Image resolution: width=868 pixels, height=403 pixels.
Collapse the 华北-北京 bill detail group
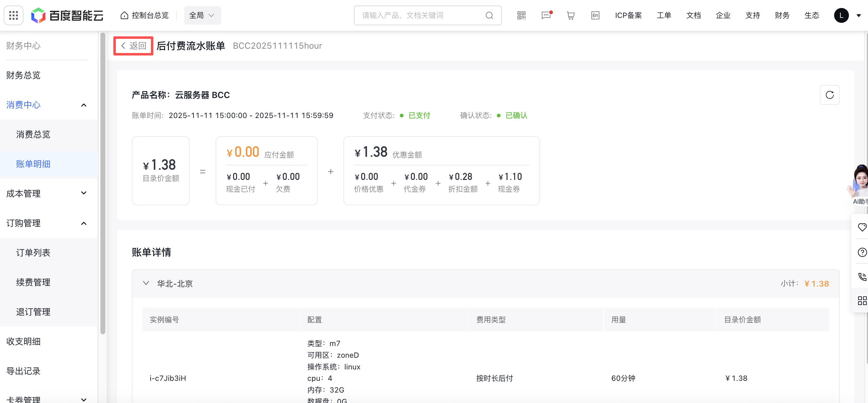(146, 283)
